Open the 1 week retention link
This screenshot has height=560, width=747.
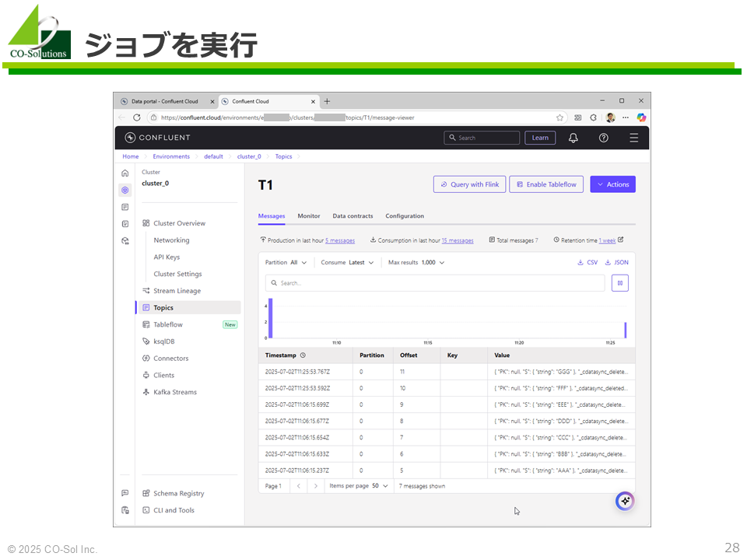click(608, 240)
